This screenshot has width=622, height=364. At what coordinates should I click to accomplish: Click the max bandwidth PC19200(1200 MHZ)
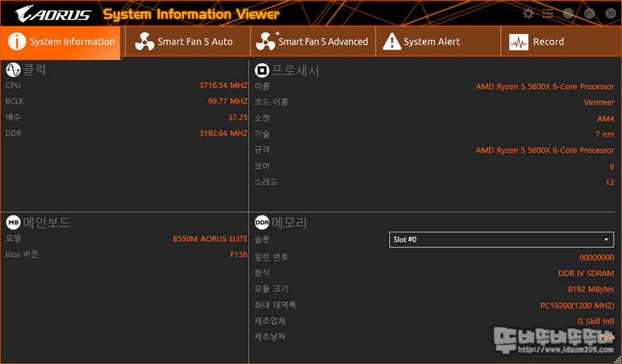click(x=577, y=306)
